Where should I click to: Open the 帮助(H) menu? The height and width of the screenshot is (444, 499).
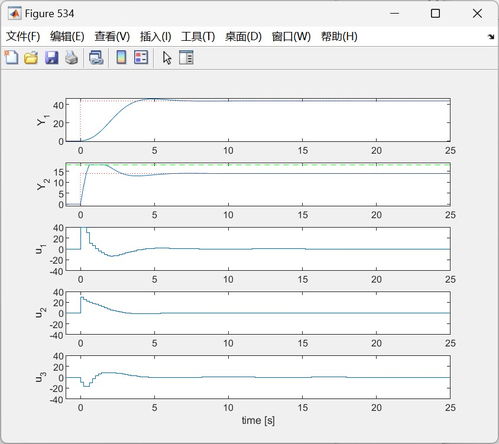pyautogui.click(x=339, y=36)
